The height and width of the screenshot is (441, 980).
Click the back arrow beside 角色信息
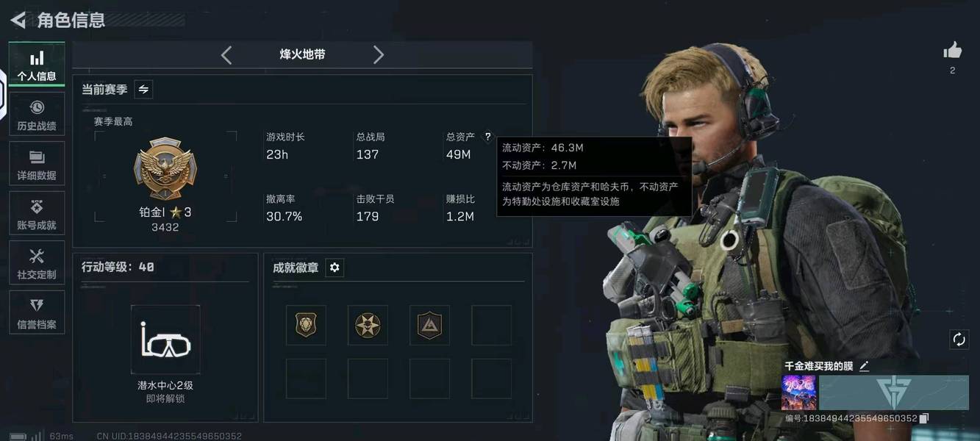tap(18, 20)
